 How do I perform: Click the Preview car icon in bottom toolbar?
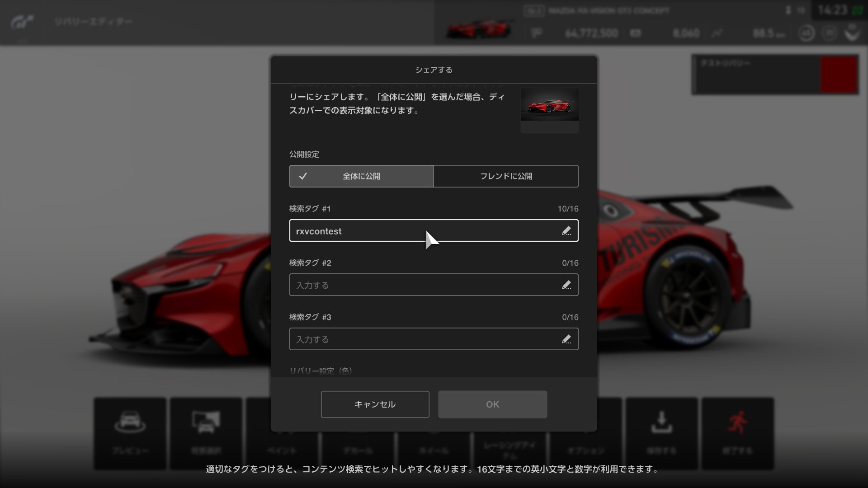(x=130, y=422)
